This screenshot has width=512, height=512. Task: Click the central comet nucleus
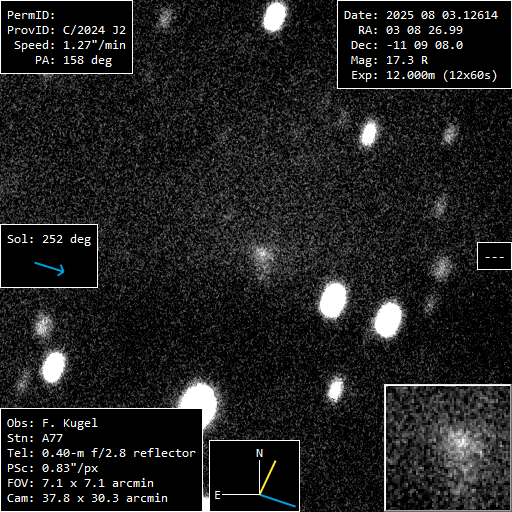pyautogui.click(x=263, y=256)
